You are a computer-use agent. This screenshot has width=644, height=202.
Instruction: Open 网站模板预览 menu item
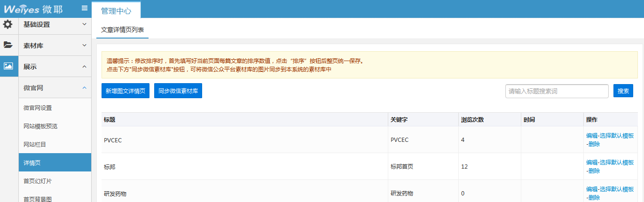coord(40,126)
